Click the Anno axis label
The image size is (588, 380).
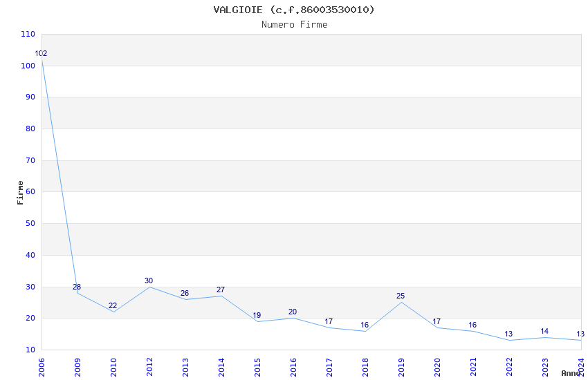pos(571,373)
